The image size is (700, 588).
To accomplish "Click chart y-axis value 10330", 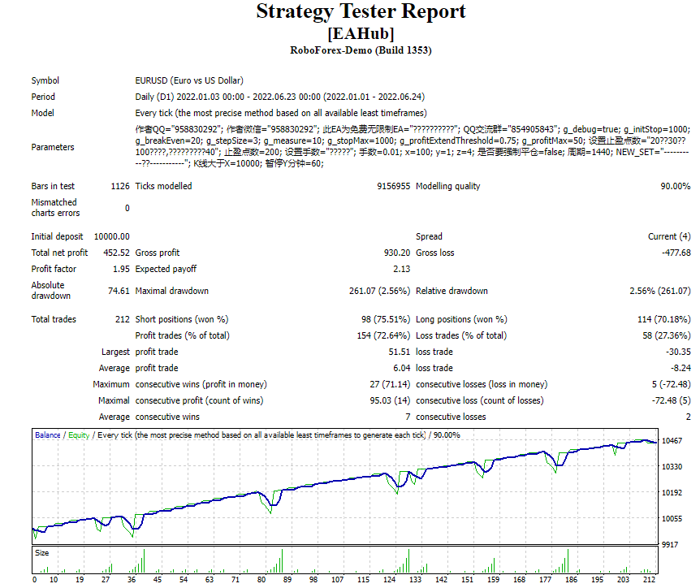I will click(x=672, y=466).
